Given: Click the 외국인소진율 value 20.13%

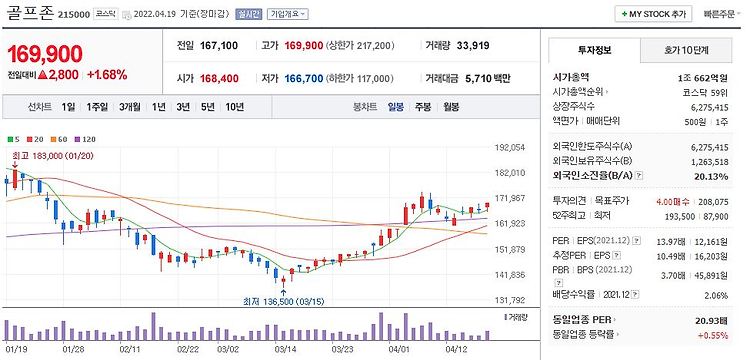Looking at the screenshot, I should 711,176.
